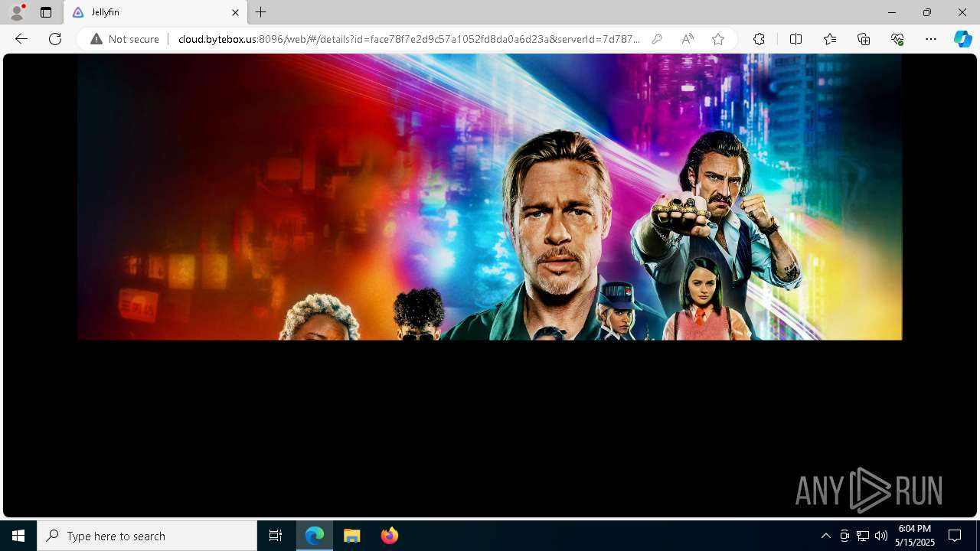
Task: Minimize the Edge window
Action: pos(892,12)
